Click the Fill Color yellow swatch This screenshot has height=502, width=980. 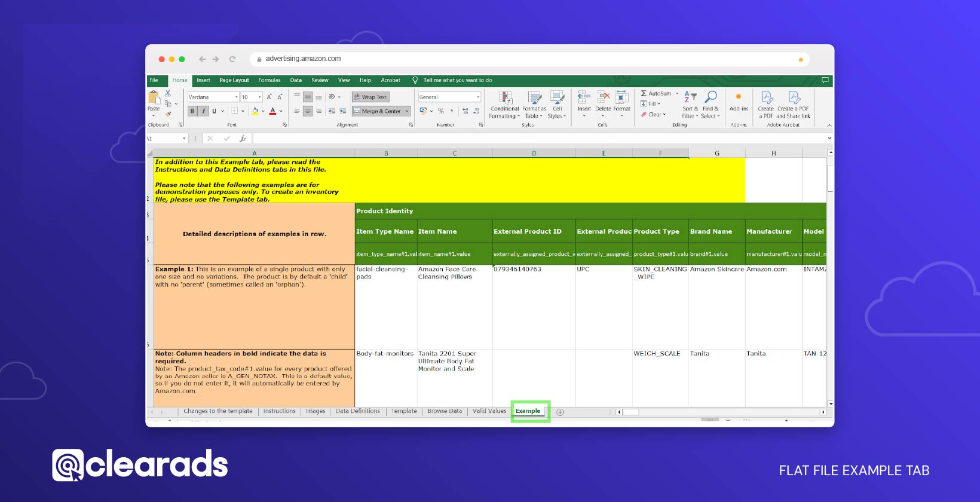(x=255, y=111)
